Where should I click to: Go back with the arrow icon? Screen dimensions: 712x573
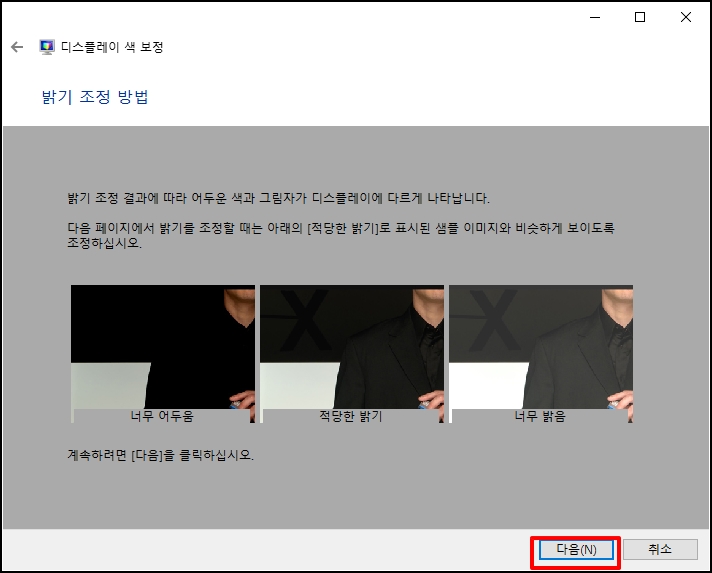click(x=17, y=47)
